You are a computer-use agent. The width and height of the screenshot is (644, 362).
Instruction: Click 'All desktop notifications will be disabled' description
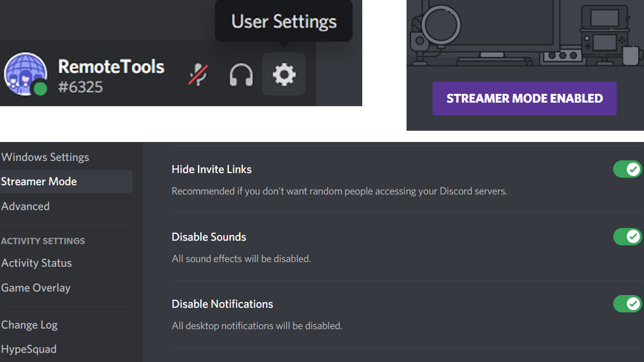pyautogui.click(x=257, y=326)
